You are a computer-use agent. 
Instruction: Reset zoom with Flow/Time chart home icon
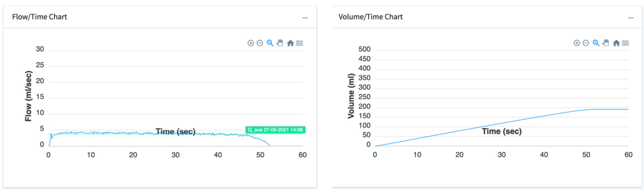290,43
